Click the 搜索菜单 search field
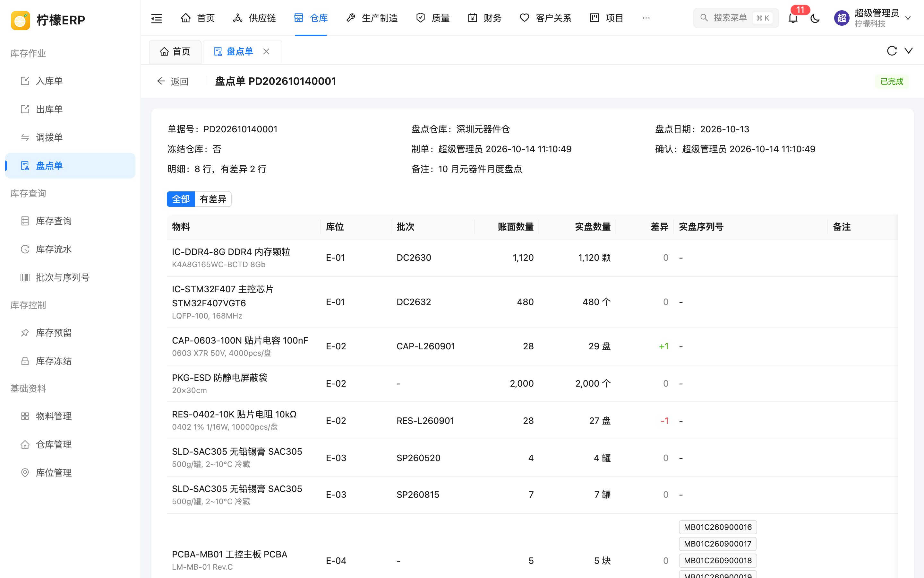This screenshot has width=924, height=578. click(x=735, y=18)
